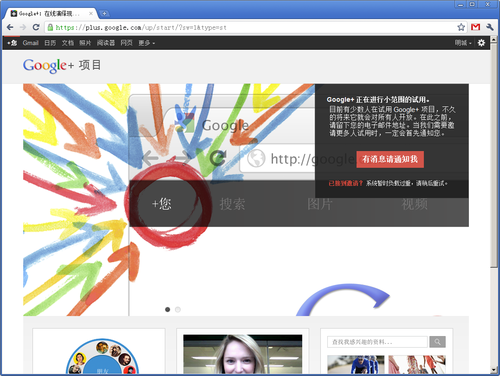The width and height of the screenshot is (500, 376).
Task: Select the second slideshow dot indicator
Action: [178, 310]
